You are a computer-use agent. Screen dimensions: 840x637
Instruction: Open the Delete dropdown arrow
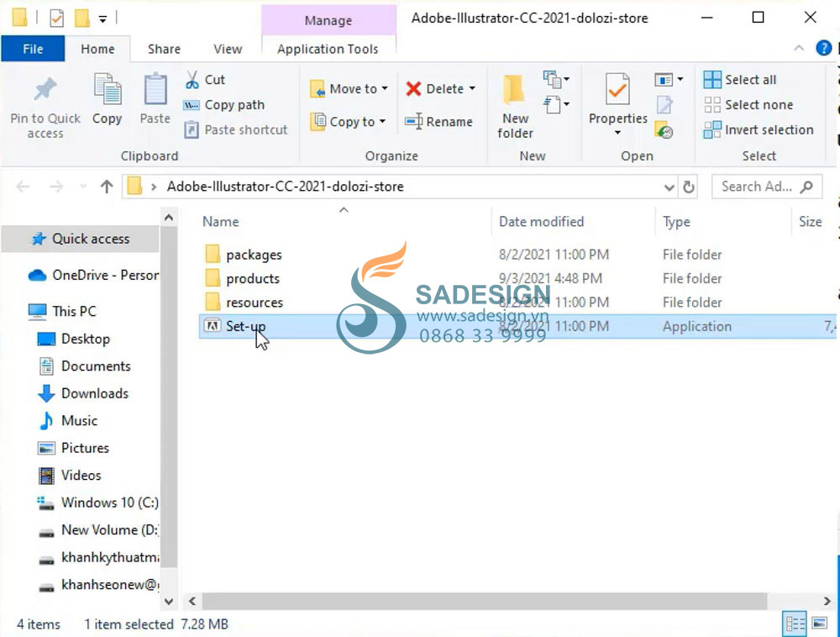472,88
